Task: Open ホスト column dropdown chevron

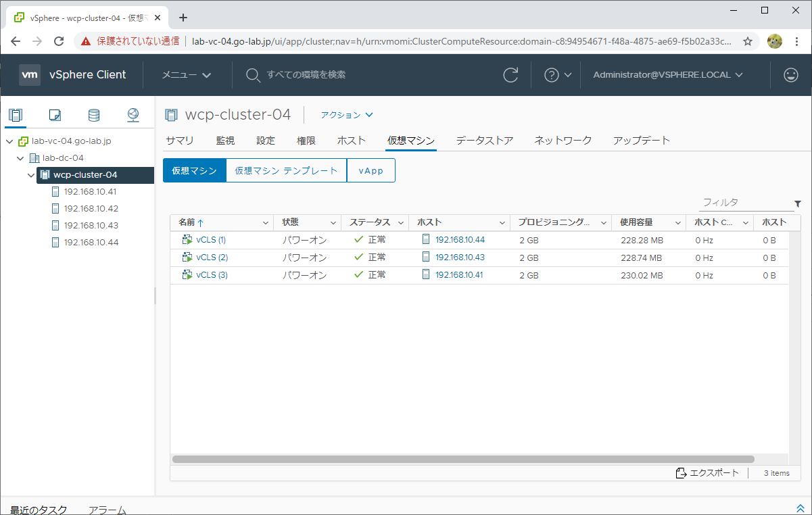Action: [x=502, y=222]
